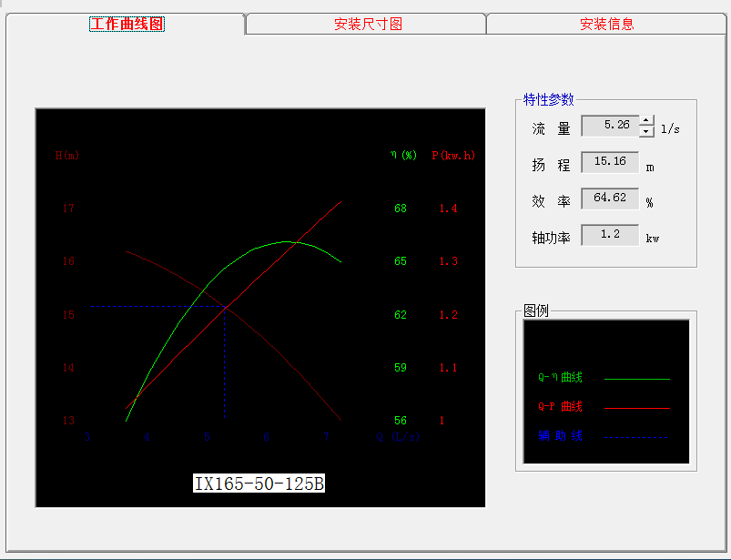Click the 辅助线 legend entry
The image size is (731, 560).
tap(560, 436)
